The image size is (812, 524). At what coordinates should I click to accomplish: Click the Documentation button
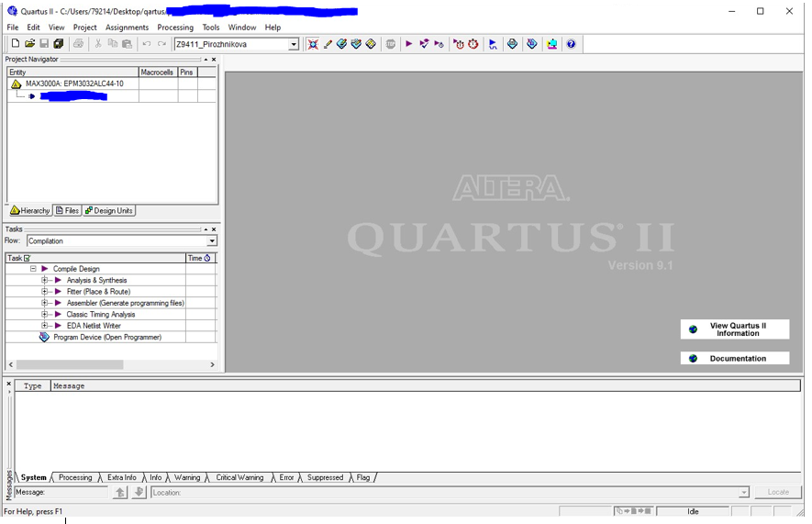coord(735,358)
